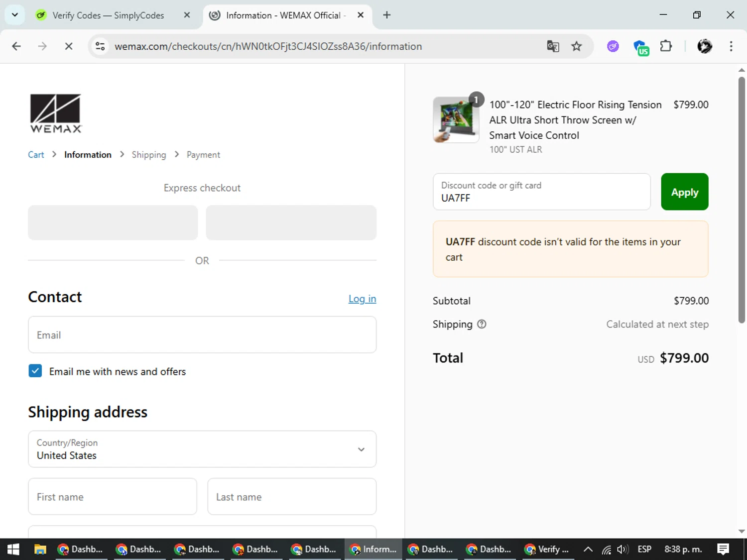
Task: Open tab search dropdown arrow
Action: click(15, 15)
